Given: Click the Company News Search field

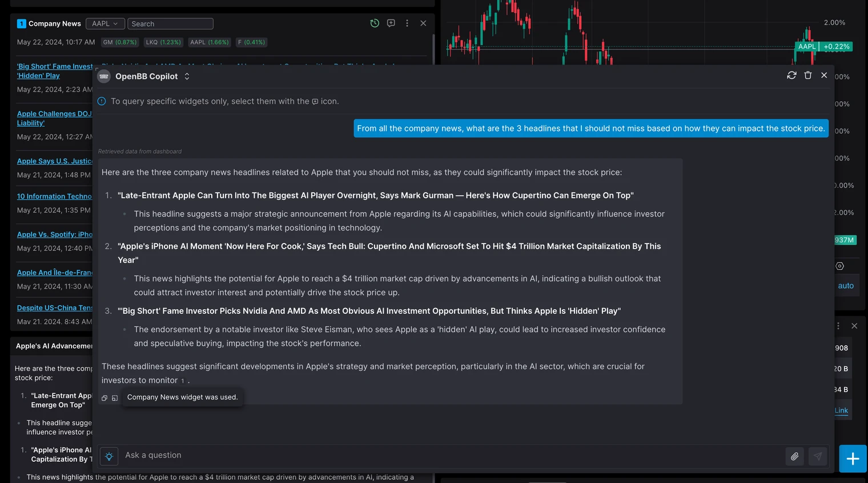Looking at the screenshot, I should coord(170,24).
